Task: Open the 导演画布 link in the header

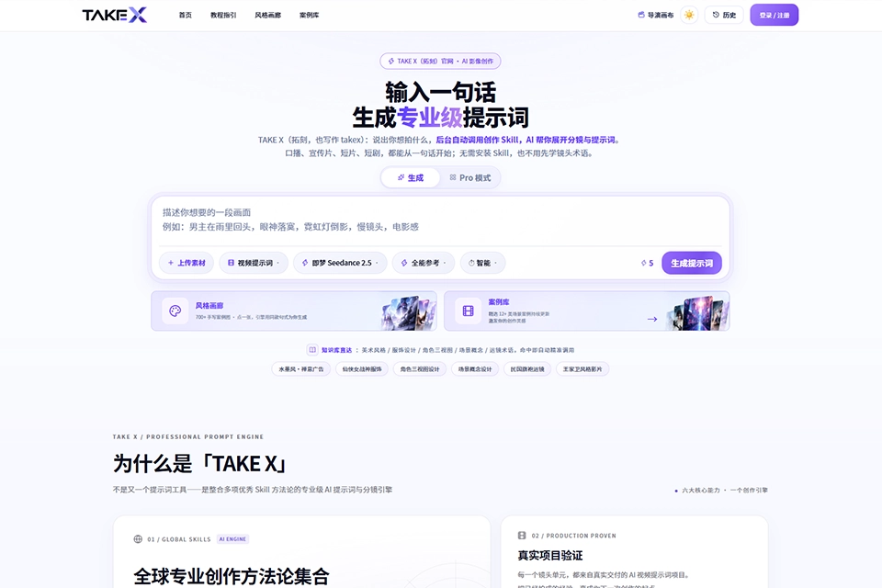Action: (x=655, y=16)
